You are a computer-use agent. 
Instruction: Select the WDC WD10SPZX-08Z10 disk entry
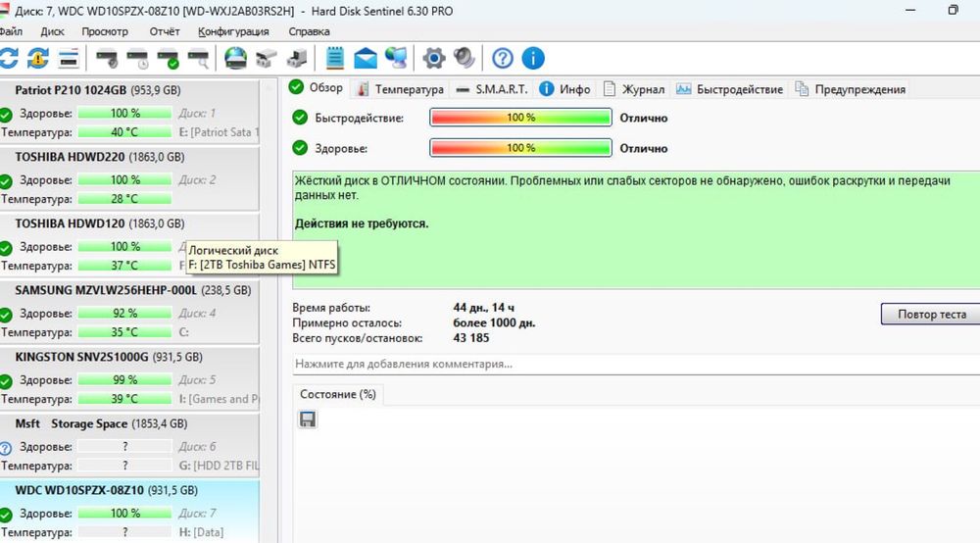tap(129, 511)
